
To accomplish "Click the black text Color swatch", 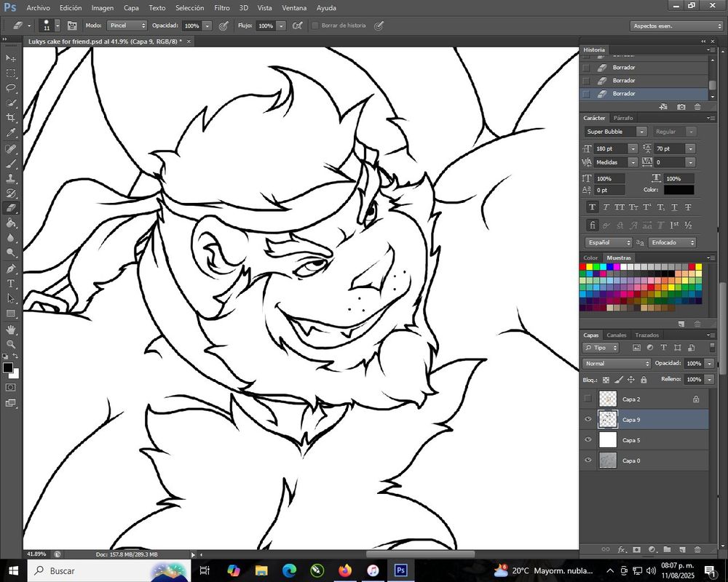I will point(678,190).
